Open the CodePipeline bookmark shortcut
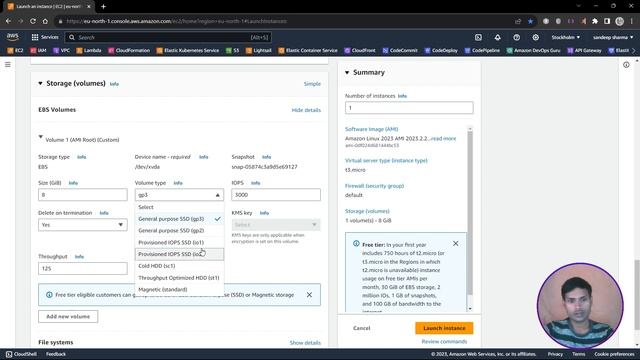The image size is (640, 360). point(482,51)
